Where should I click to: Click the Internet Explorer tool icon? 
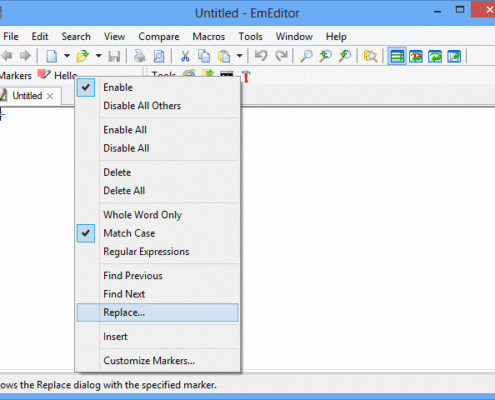pos(189,73)
